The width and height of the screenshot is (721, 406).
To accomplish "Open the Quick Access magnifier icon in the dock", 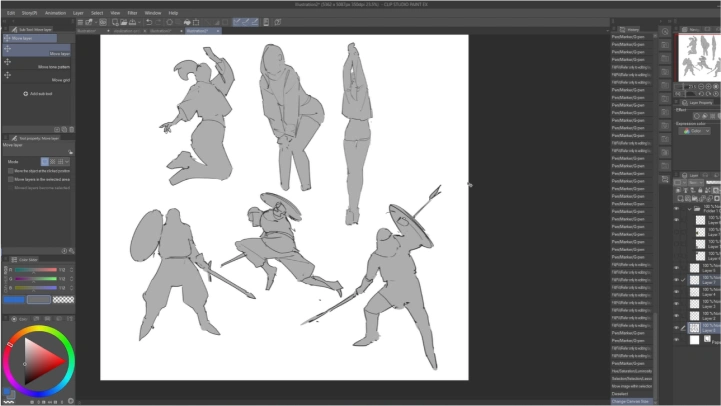I will tap(665, 32).
